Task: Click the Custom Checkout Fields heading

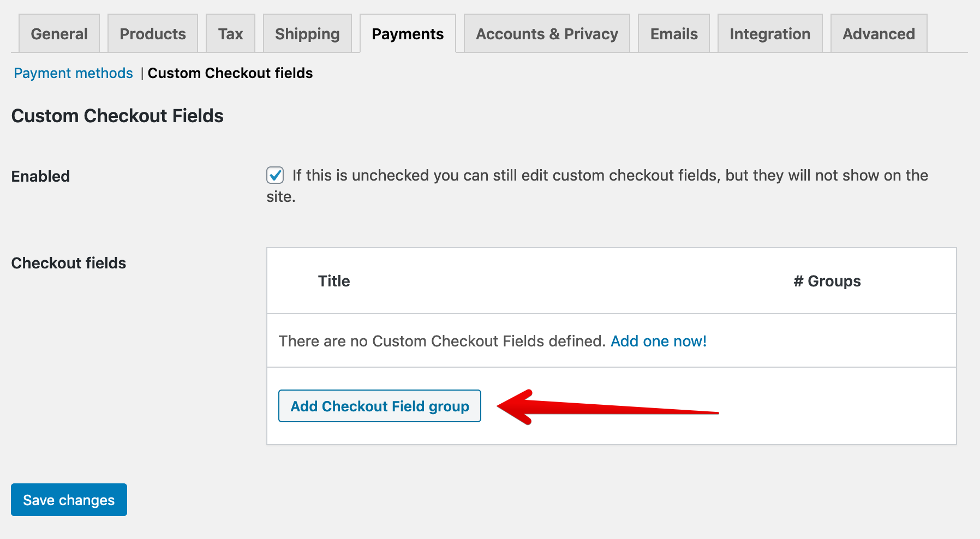Action: [x=117, y=116]
